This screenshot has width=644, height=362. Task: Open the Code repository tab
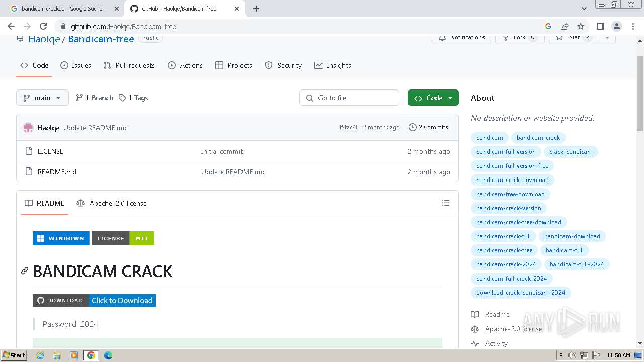tap(34, 65)
